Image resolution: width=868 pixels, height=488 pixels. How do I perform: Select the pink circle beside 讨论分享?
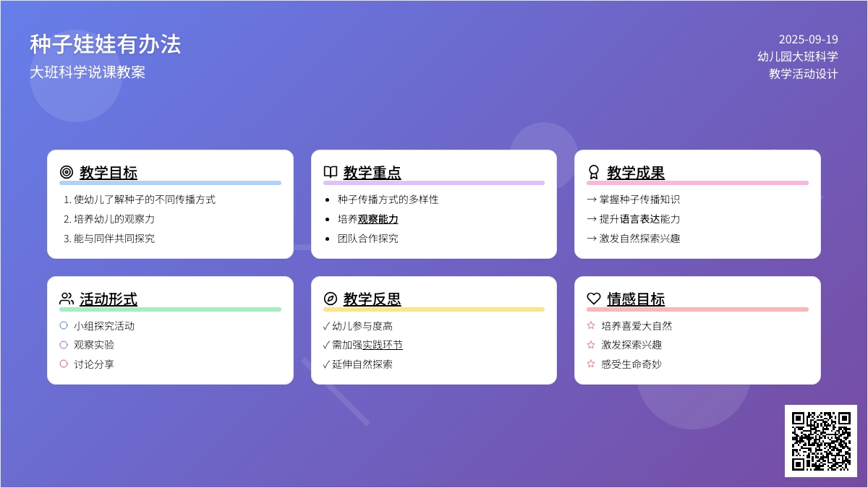pyautogui.click(x=64, y=364)
